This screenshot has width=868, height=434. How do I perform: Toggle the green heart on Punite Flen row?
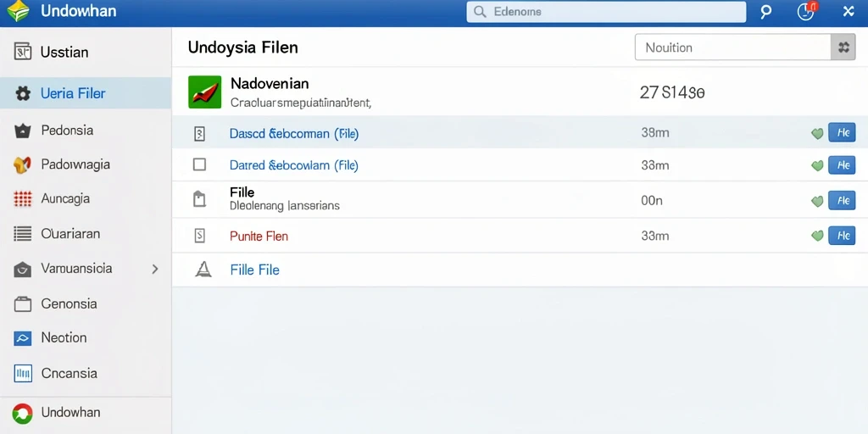pos(817,236)
